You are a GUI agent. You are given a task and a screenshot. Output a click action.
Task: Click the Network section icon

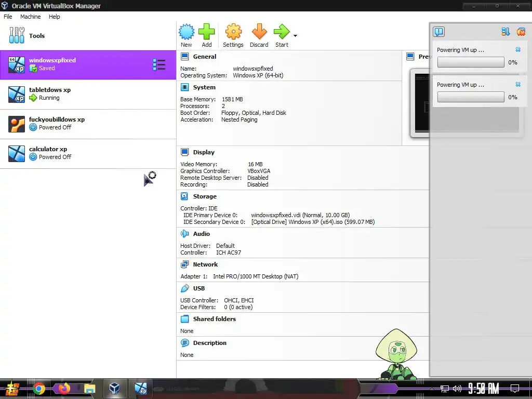(x=184, y=264)
